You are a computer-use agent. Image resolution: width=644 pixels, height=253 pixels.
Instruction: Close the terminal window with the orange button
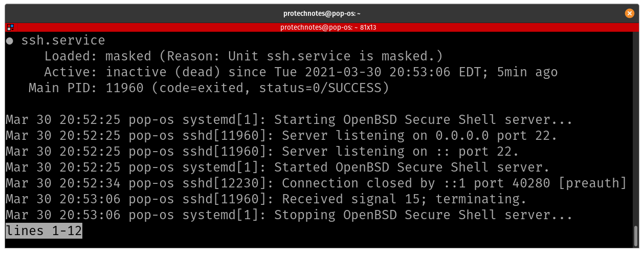[x=630, y=13]
